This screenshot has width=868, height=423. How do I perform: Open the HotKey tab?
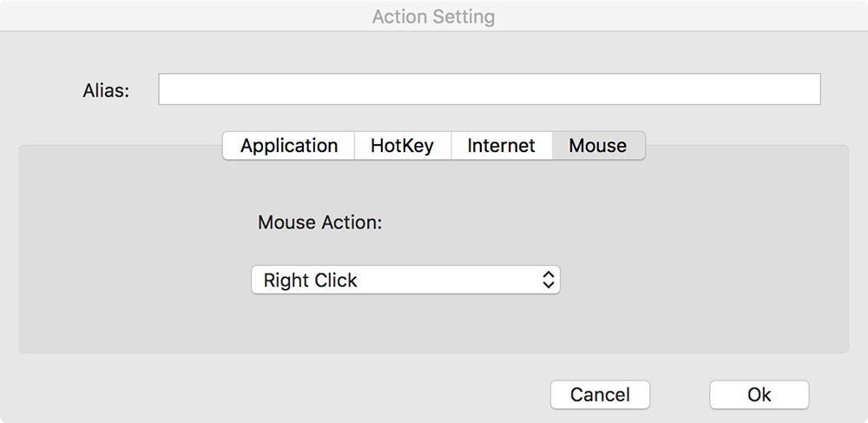(403, 146)
